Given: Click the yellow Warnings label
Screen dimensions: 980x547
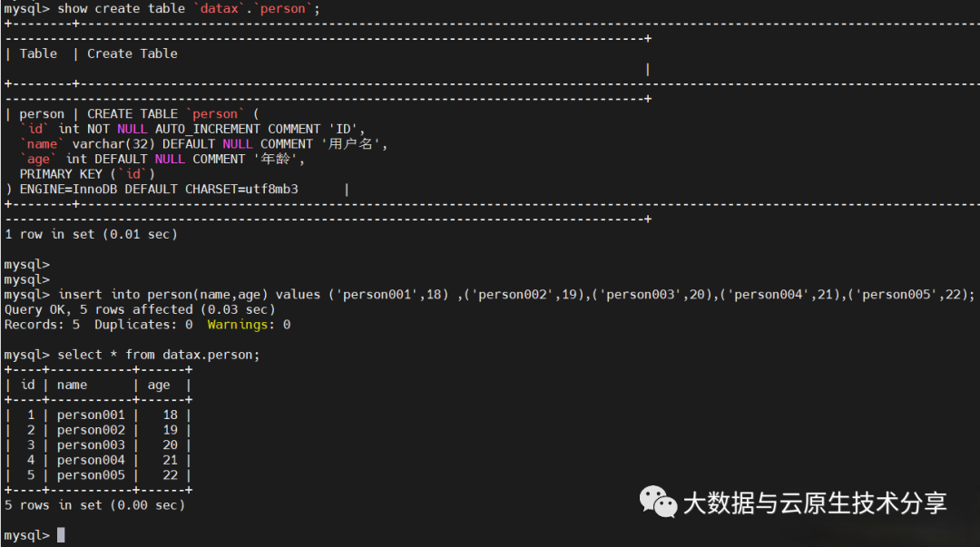Looking at the screenshot, I should click(240, 325).
